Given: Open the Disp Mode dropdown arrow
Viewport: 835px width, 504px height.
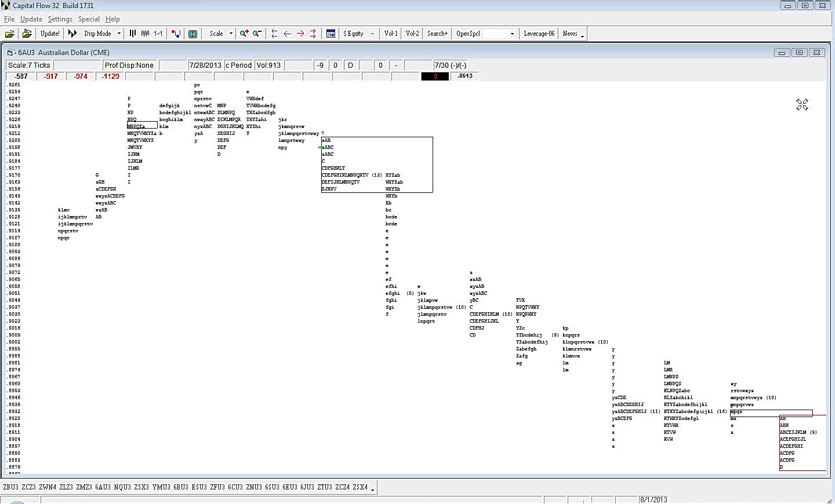Looking at the screenshot, I should click(x=119, y=34).
